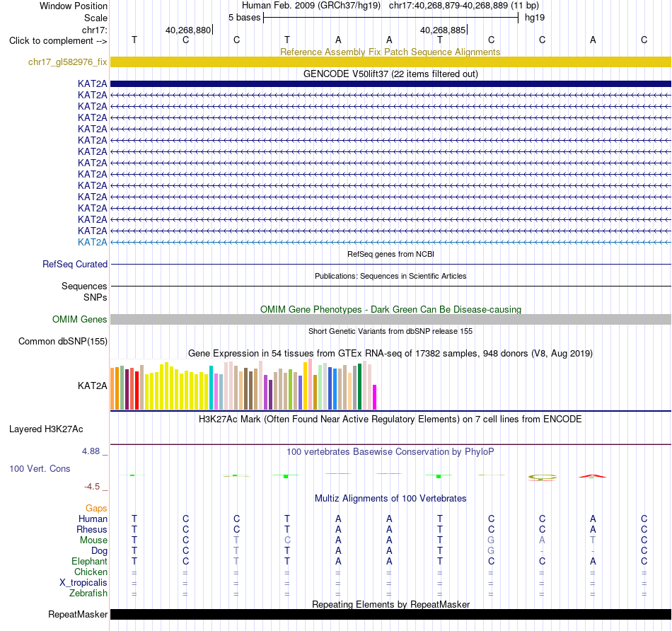Click 'Click to complement -->' label
This screenshot has height=631, width=672.
58,41
